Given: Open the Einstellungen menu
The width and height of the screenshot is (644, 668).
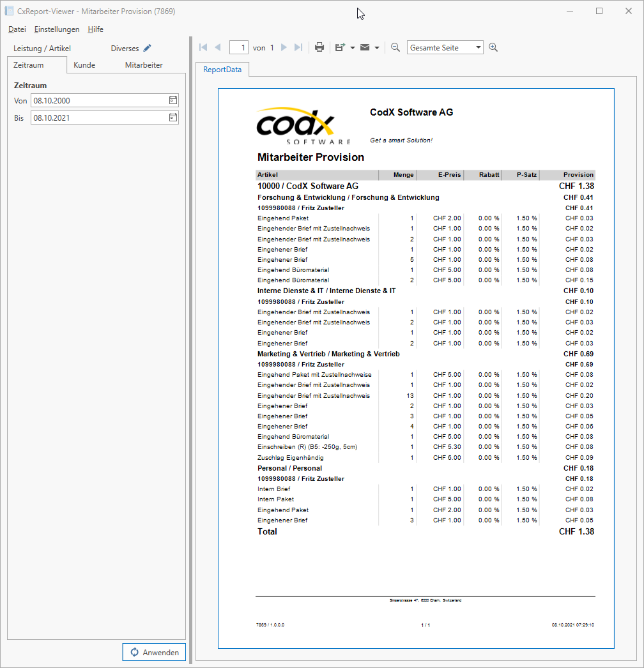Looking at the screenshot, I should [x=57, y=29].
